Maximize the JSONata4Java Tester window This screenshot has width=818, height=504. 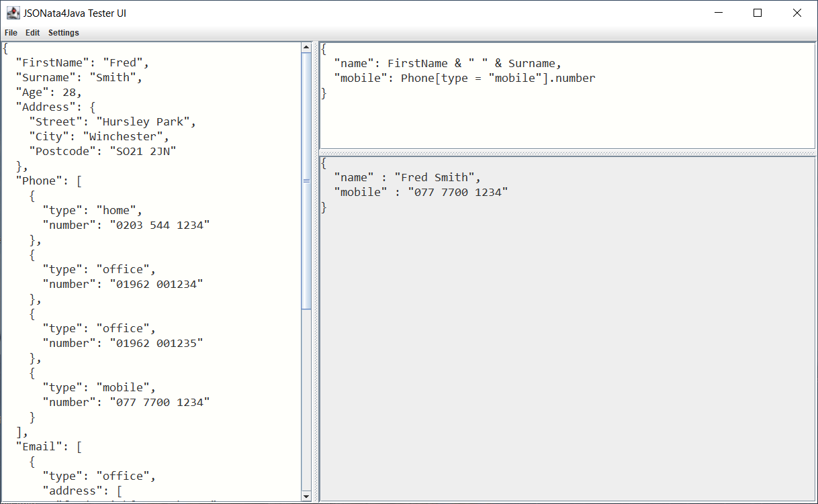[x=758, y=13]
